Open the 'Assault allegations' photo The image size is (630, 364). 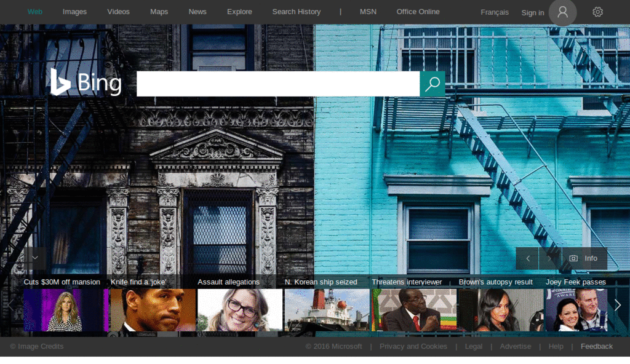(240, 310)
